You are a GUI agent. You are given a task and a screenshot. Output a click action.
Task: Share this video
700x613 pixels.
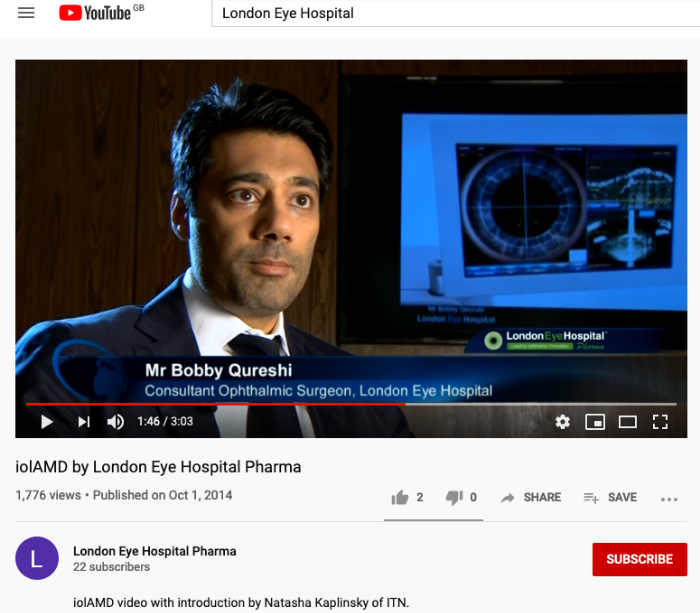(530, 497)
